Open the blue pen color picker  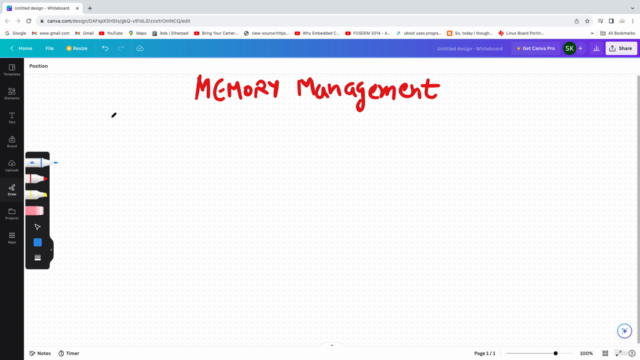click(38, 242)
